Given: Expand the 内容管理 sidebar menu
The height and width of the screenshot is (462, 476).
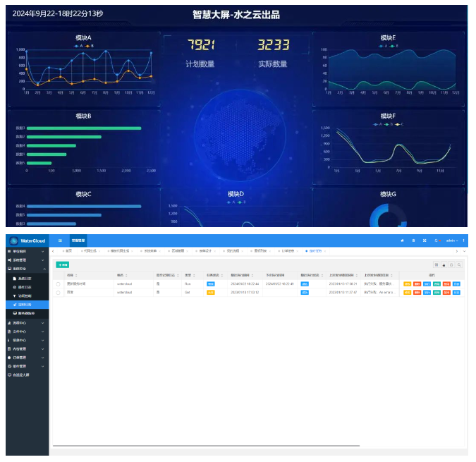Looking at the screenshot, I should (x=27, y=348).
